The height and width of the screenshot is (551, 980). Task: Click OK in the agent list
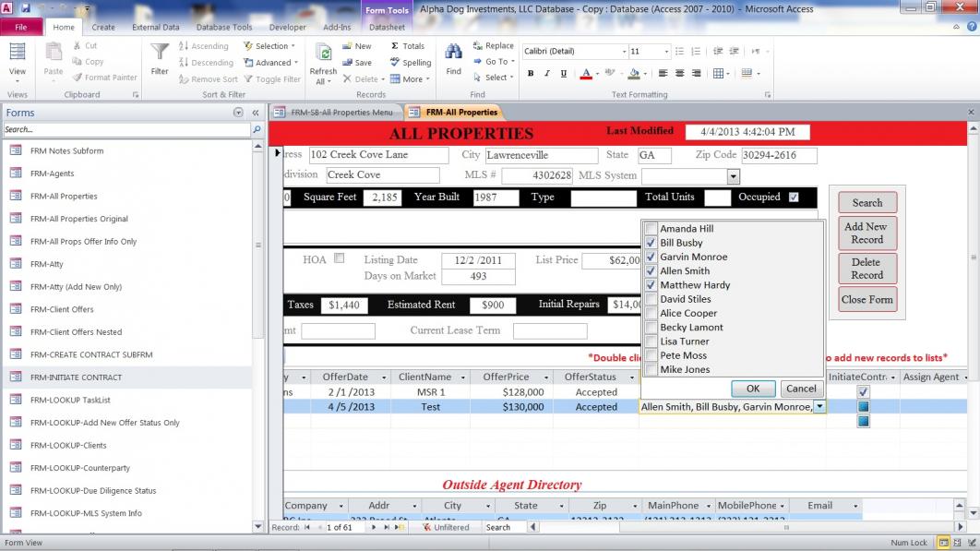(753, 389)
